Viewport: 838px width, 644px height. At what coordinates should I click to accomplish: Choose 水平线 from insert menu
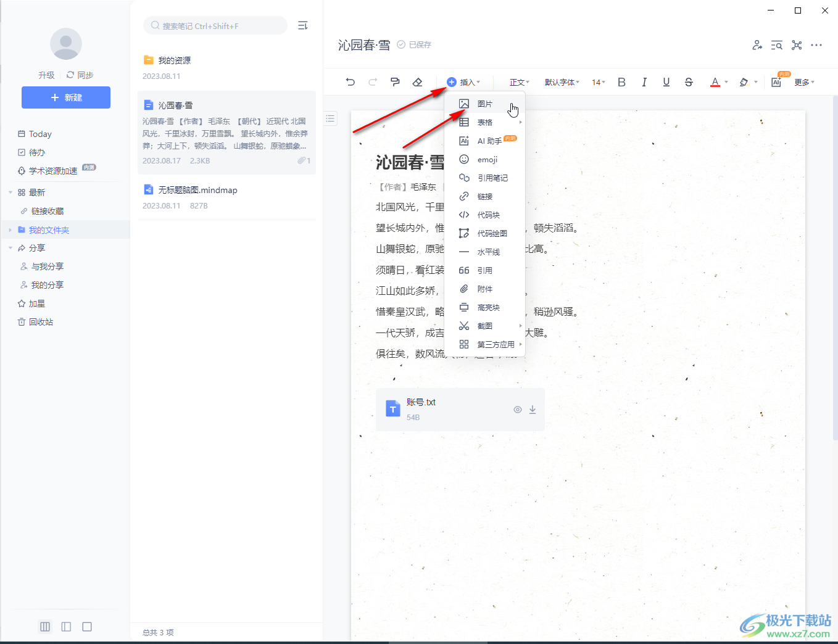coord(484,252)
